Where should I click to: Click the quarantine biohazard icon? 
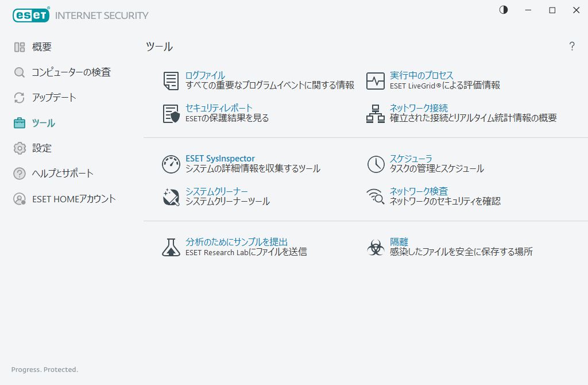tap(376, 248)
